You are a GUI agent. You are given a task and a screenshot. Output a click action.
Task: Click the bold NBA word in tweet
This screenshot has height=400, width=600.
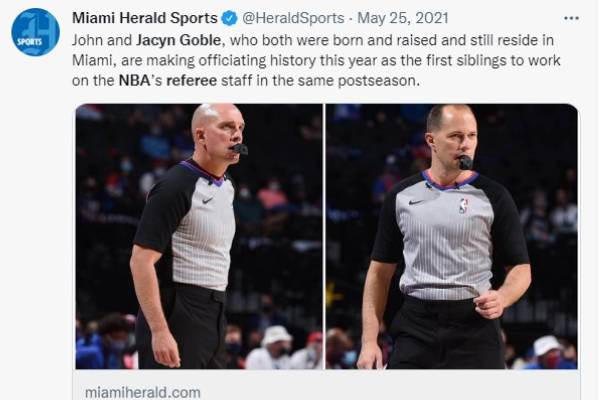[134, 80]
